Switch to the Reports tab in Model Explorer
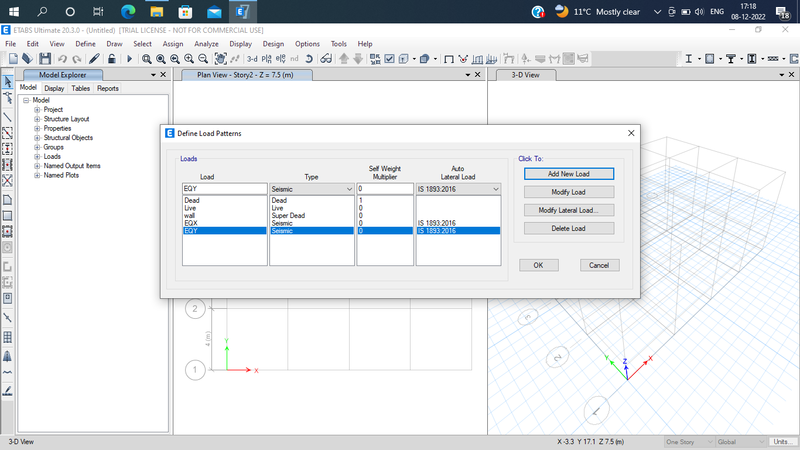The width and height of the screenshot is (800, 450). click(108, 88)
